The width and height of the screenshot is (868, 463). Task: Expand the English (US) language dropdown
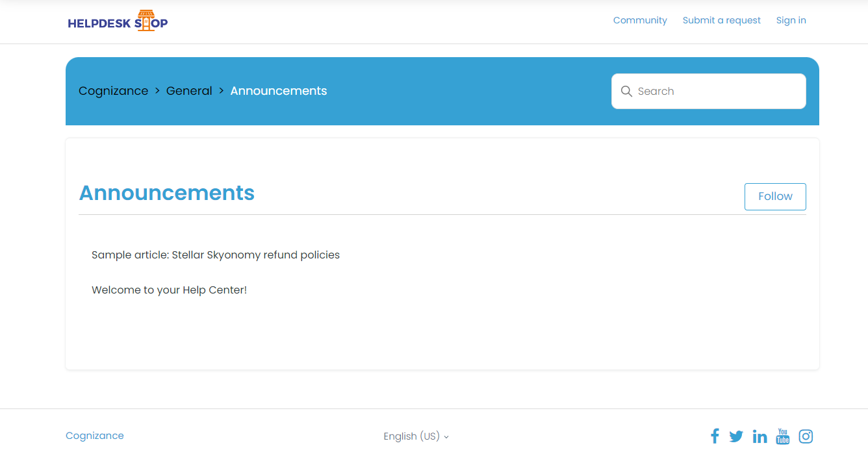[416, 436]
